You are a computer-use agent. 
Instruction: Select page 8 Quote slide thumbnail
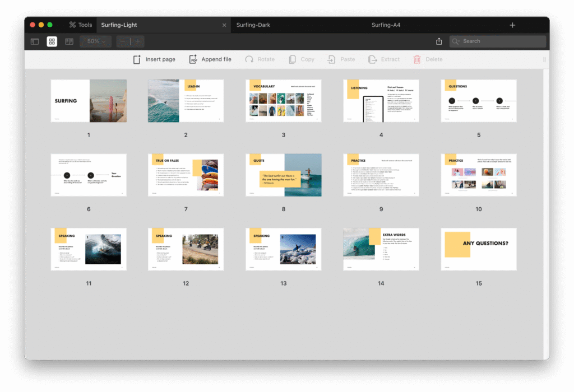coord(284,175)
